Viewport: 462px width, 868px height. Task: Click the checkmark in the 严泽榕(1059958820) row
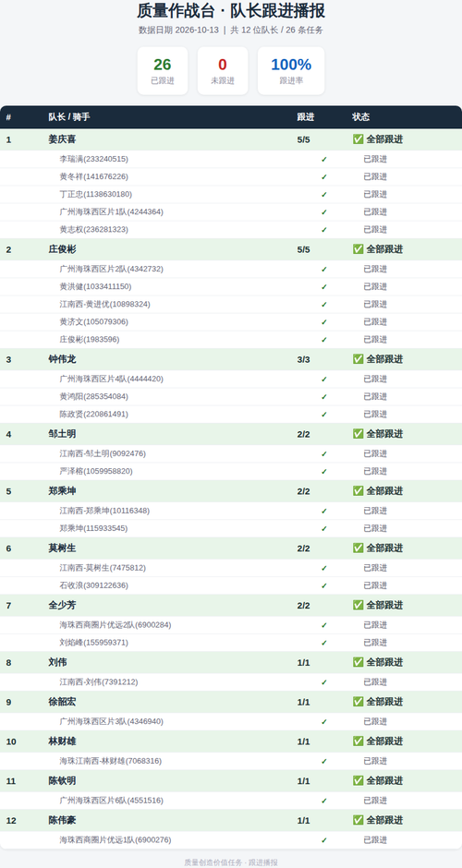tap(324, 472)
